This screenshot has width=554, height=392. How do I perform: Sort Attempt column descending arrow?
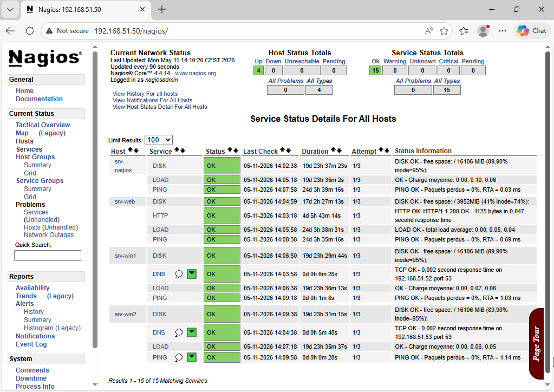[387, 151]
